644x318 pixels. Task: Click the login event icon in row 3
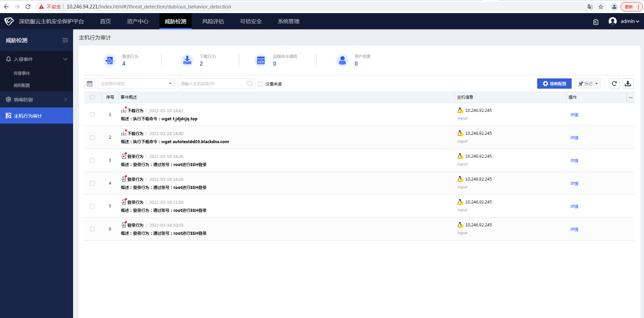click(124, 156)
